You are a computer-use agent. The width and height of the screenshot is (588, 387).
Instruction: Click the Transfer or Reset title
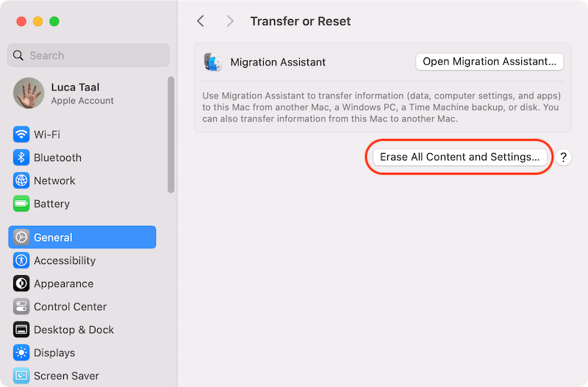[301, 21]
